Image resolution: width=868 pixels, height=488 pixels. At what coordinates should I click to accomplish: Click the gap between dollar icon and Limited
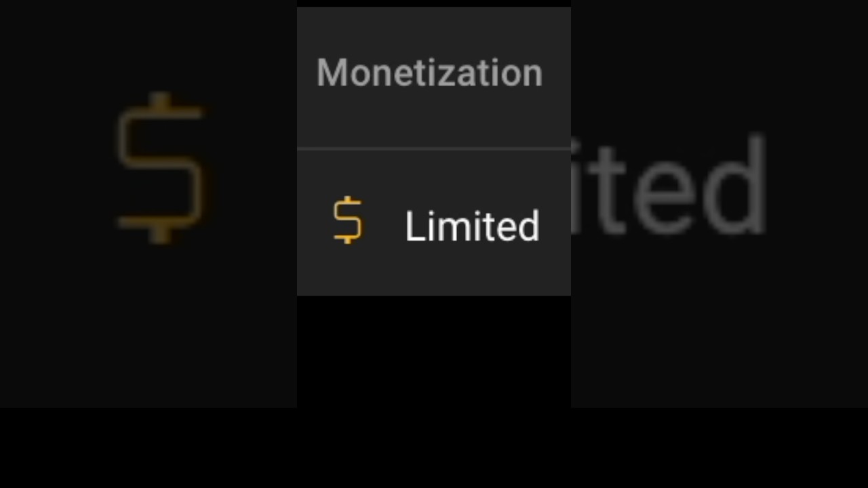point(383,224)
